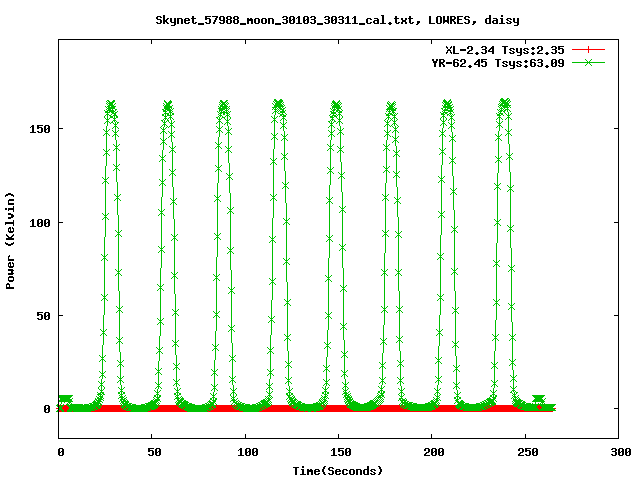Image resolution: width=640 pixels, height=480 pixels.
Task: Click the plot title Skynet_57988_moon_30103_30311_cal.txt
Action: tap(337, 20)
